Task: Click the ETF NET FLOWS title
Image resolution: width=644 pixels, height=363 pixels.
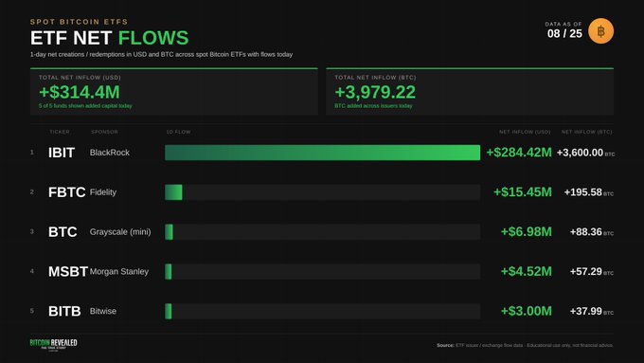Action: [109, 38]
